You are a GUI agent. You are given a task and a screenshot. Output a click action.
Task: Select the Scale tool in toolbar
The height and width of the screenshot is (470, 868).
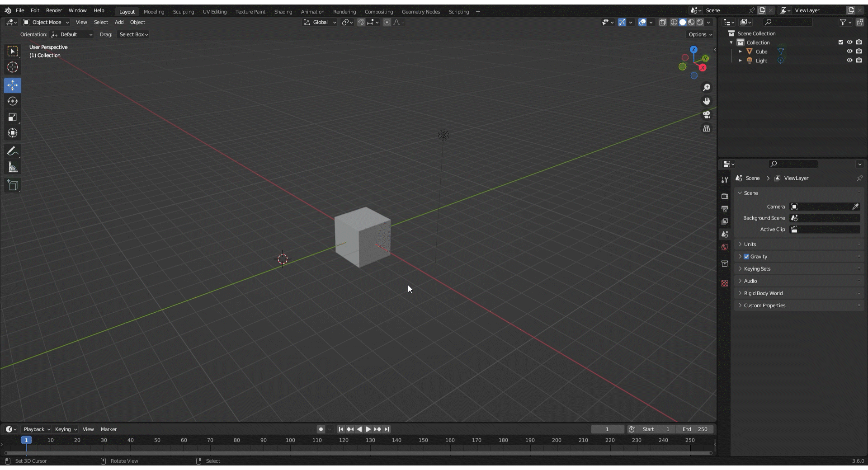coord(13,117)
